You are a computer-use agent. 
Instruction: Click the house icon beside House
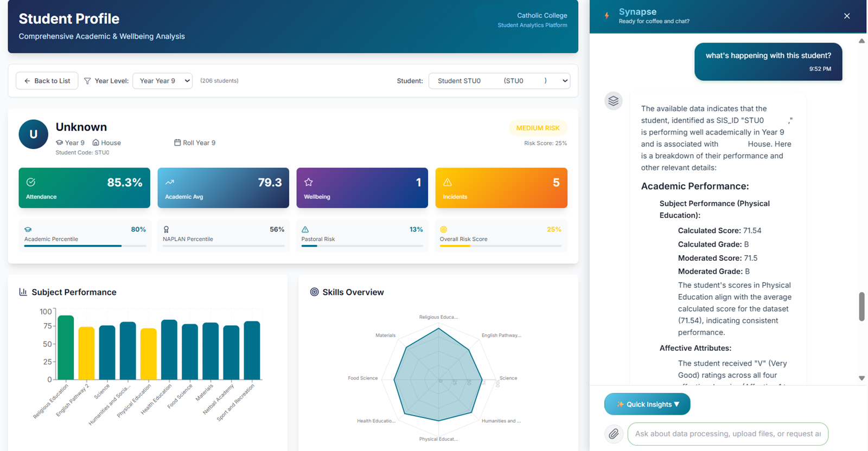click(x=95, y=143)
